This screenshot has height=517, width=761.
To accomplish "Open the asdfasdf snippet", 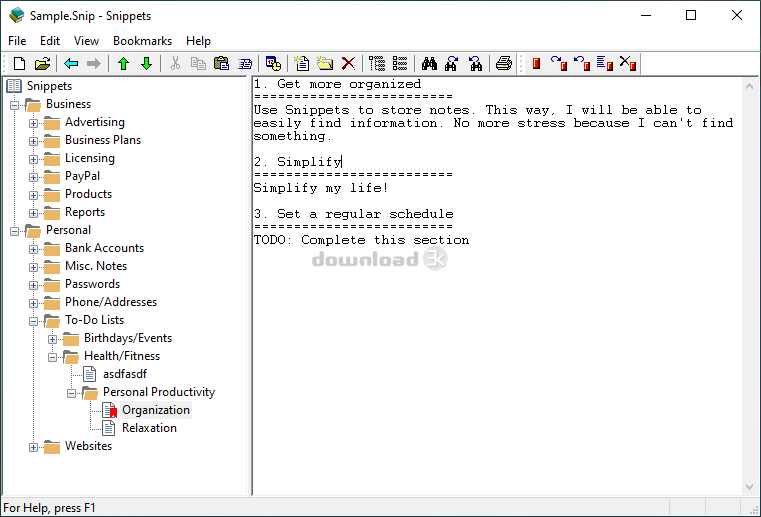I will 124,374.
